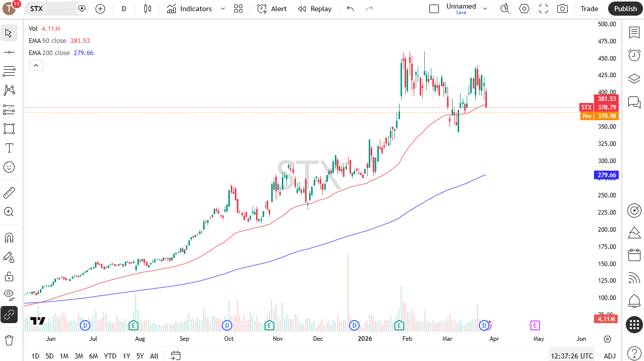Open the candlestick chart style menu
This screenshot has height=361, width=644.
pyautogui.click(x=147, y=9)
